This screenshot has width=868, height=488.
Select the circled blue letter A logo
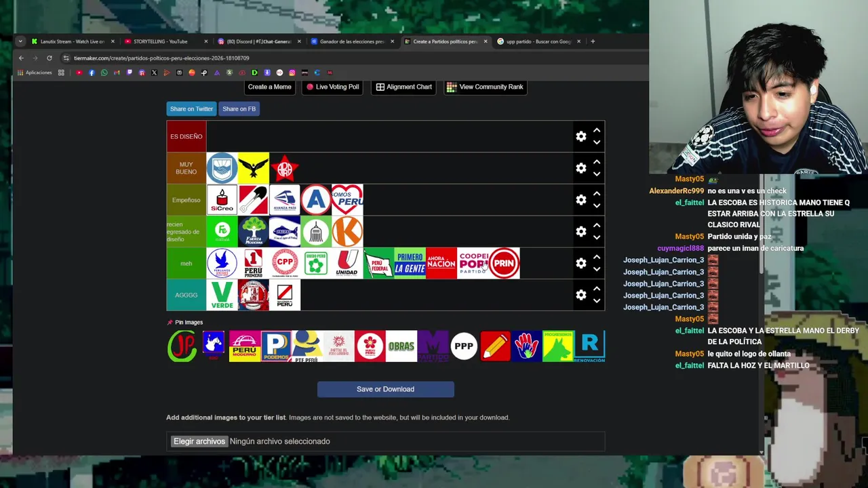click(x=316, y=200)
